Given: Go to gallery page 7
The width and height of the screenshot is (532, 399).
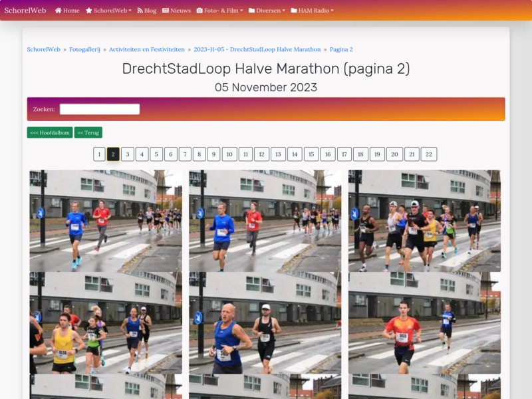Looking at the screenshot, I should coord(185,154).
